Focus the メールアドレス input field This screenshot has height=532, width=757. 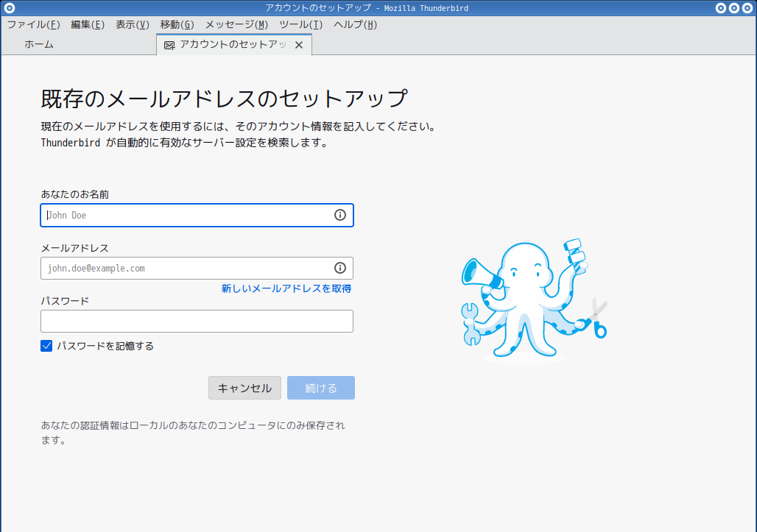(x=197, y=268)
